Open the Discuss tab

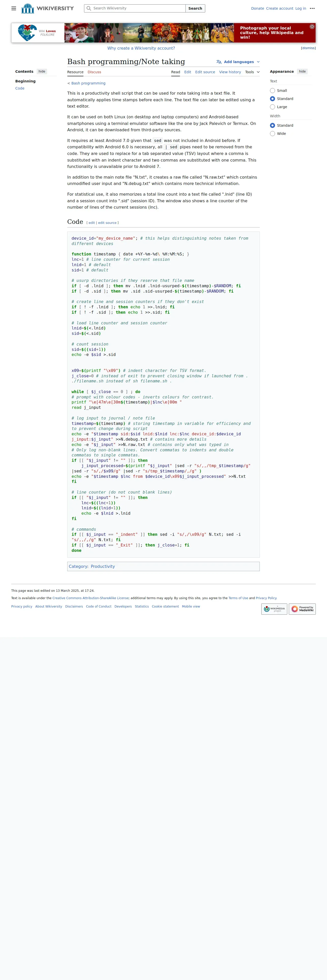(x=94, y=72)
